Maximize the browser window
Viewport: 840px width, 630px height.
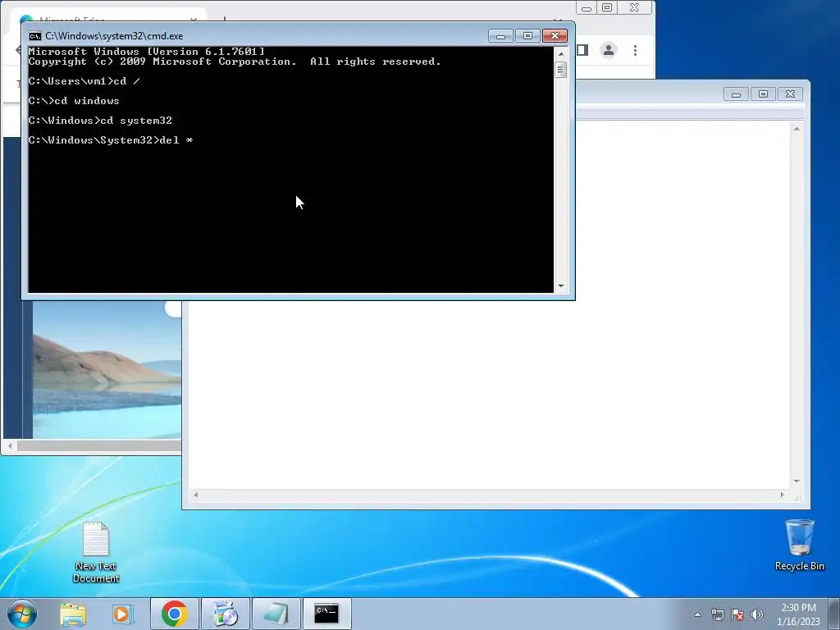(607, 8)
